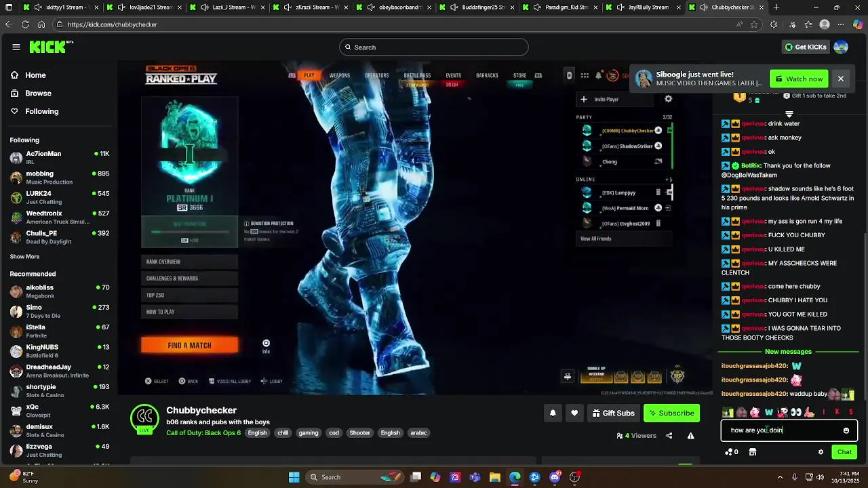The width and height of the screenshot is (868, 488).
Task: Open the channel shop storefront icon
Action: 752,452
